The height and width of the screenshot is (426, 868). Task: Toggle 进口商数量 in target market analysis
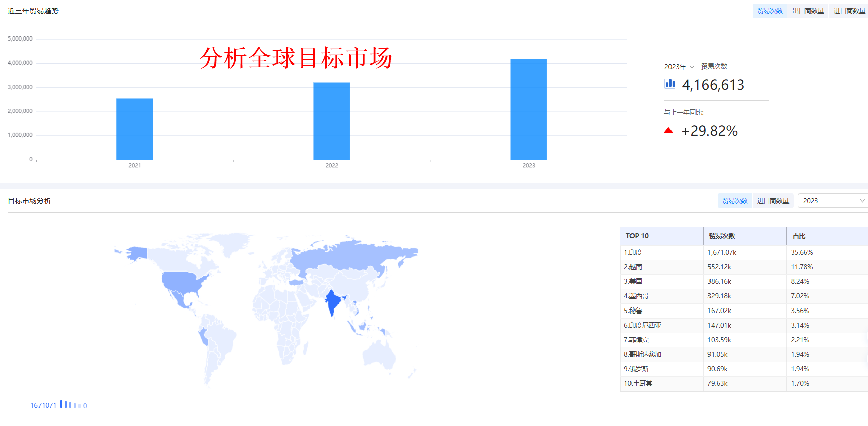coord(773,201)
